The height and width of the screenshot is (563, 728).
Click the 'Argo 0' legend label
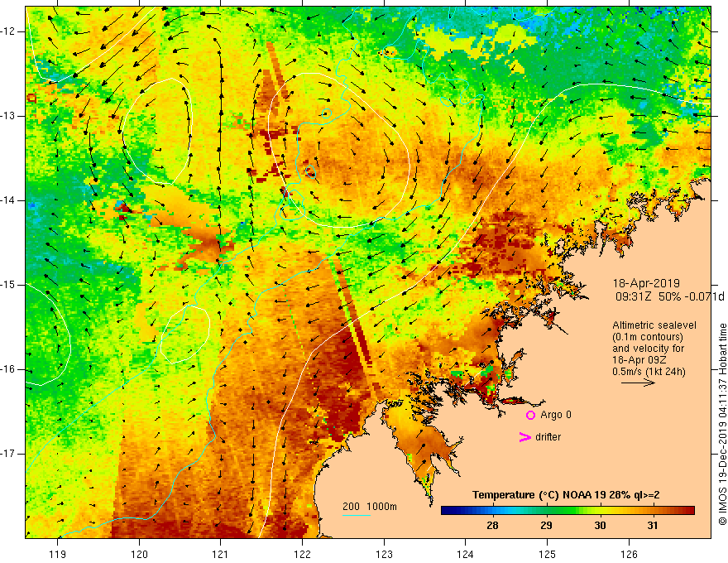[556, 415]
